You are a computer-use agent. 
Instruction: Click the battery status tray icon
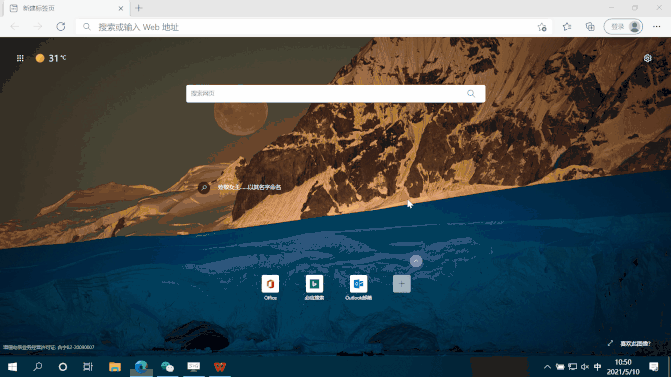(x=560, y=367)
